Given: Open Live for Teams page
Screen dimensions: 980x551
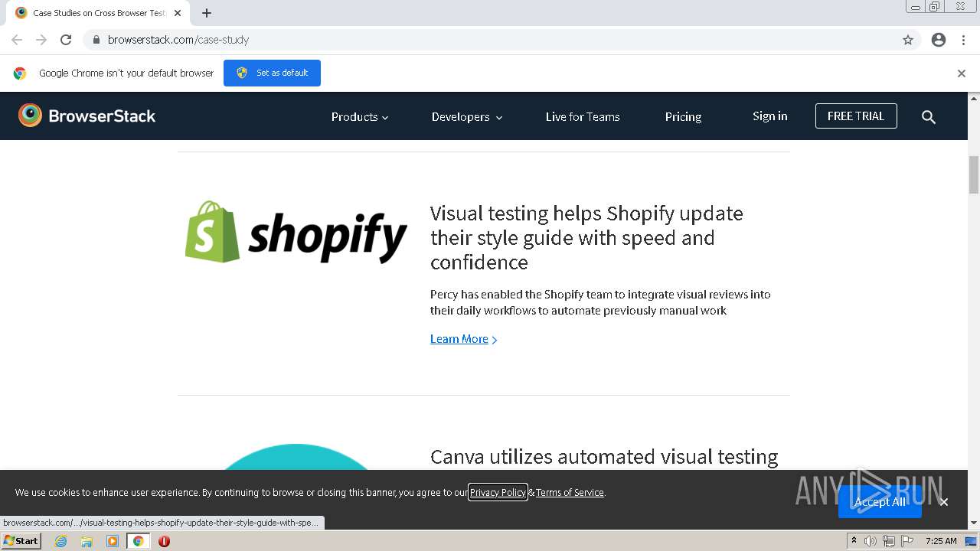Looking at the screenshot, I should click(x=583, y=116).
